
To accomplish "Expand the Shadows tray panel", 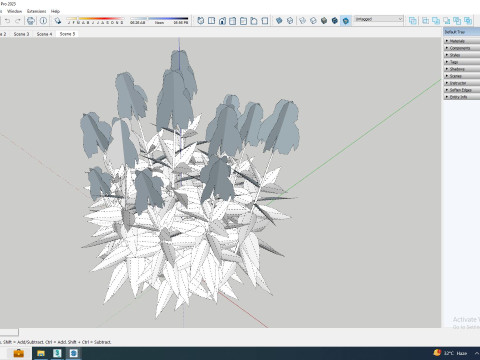I will (x=462, y=69).
